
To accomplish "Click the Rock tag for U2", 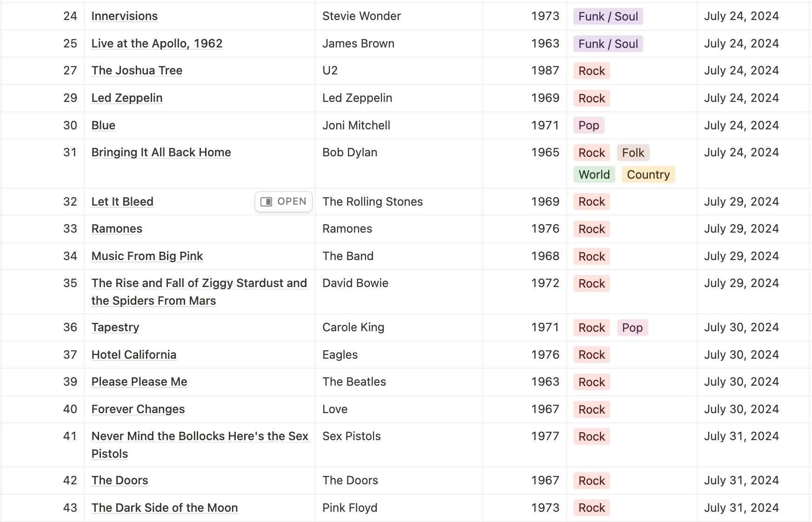I will coord(592,71).
